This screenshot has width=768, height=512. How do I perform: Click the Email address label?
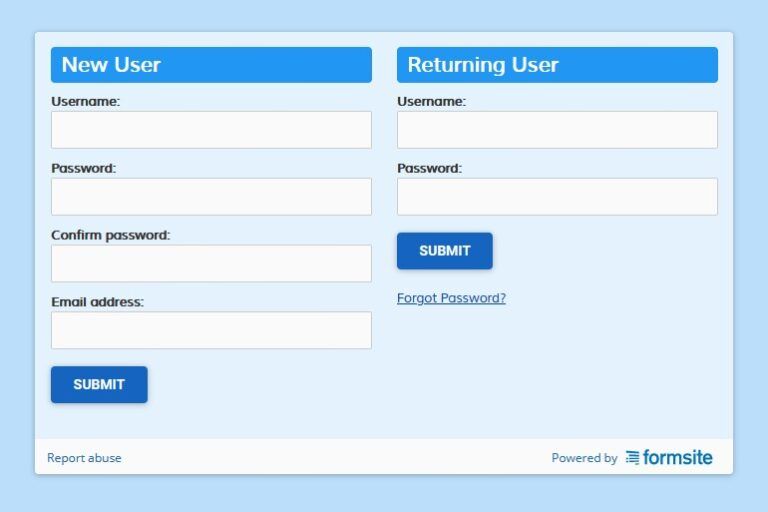point(97,302)
